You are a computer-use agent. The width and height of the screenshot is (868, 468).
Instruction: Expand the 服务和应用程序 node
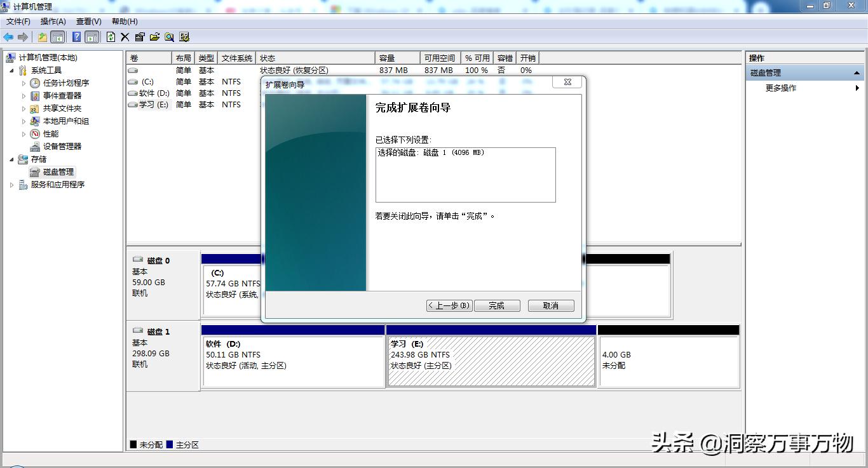11,184
